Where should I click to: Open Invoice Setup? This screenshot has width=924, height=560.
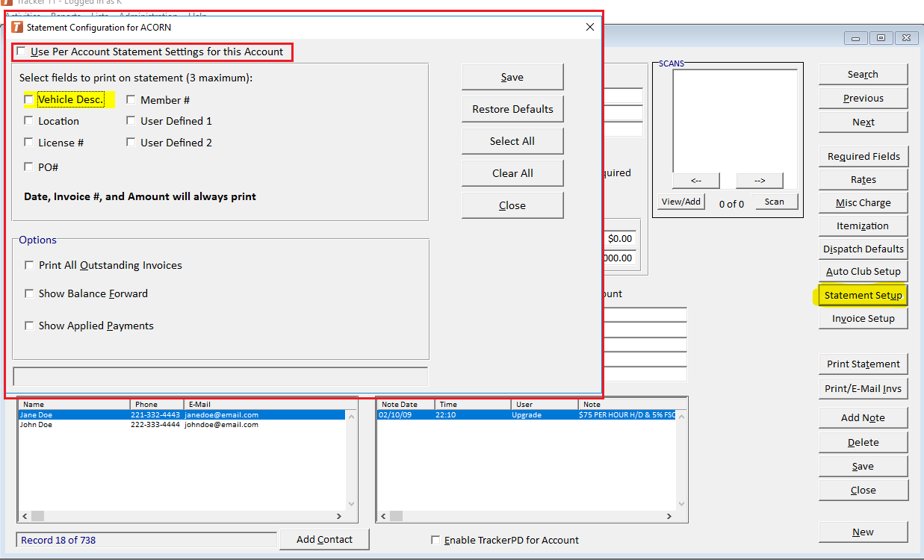(863, 318)
